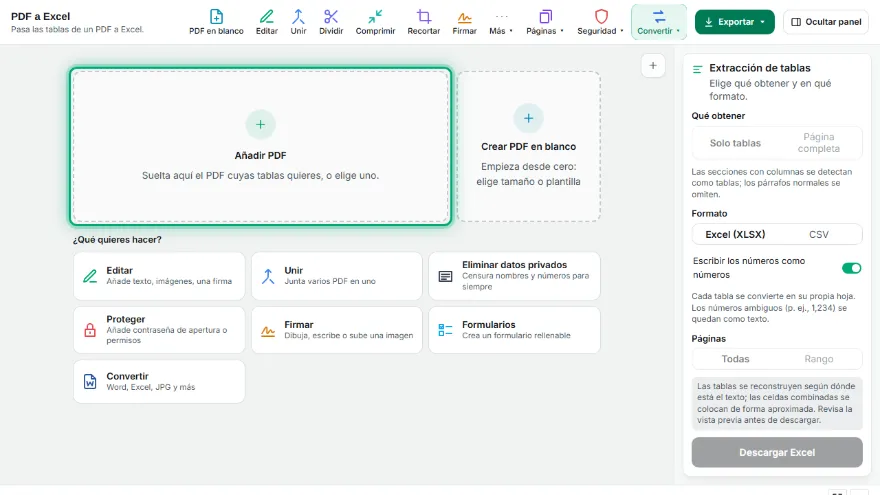Click the green Exportar button

click(x=735, y=22)
